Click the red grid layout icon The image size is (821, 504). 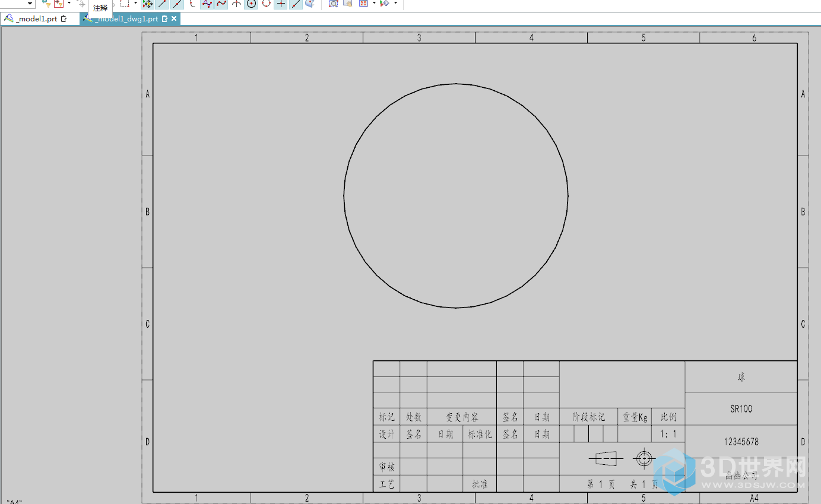pos(363,4)
